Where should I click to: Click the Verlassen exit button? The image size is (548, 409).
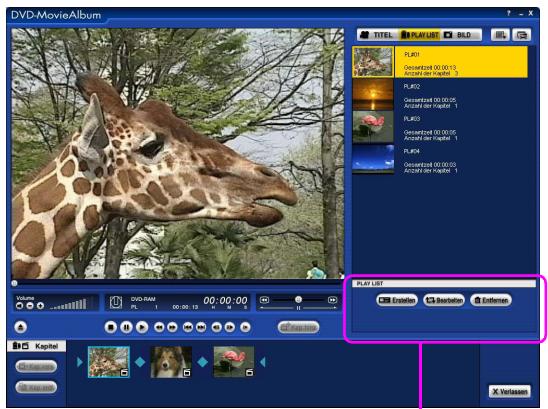coord(510,392)
